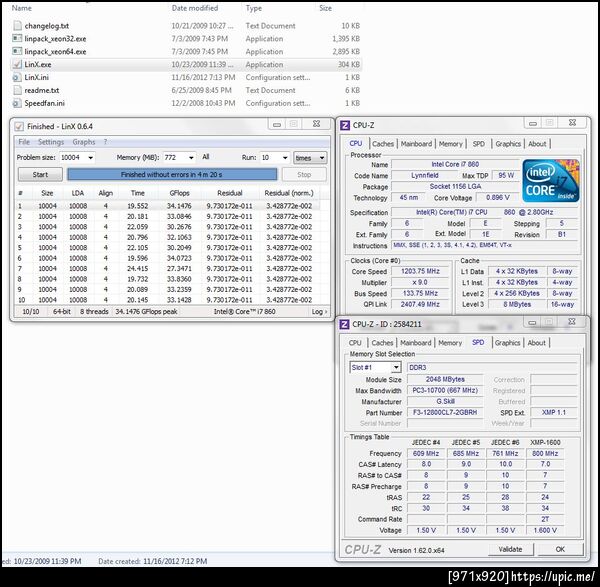The width and height of the screenshot is (600, 587).
Task: Click the Max Bandwidth PC3-10700 field
Action: (445, 390)
